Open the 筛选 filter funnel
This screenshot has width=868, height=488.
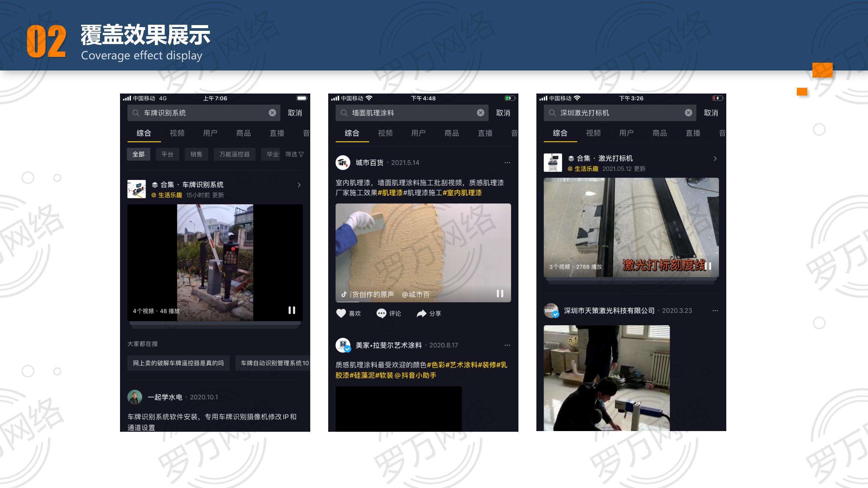click(295, 154)
